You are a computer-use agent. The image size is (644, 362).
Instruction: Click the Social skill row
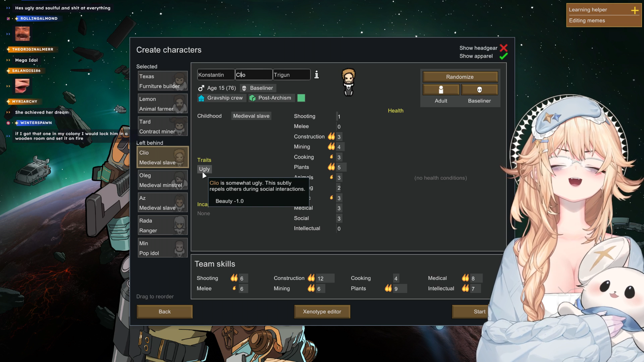(x=318, y=218)
